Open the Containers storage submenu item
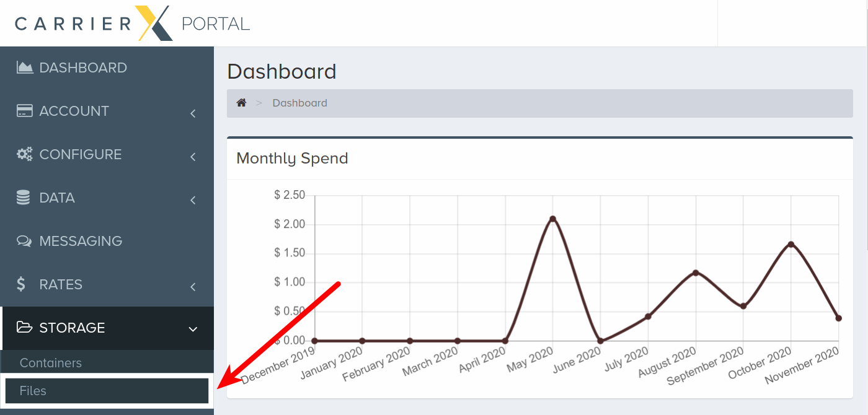 107,363
